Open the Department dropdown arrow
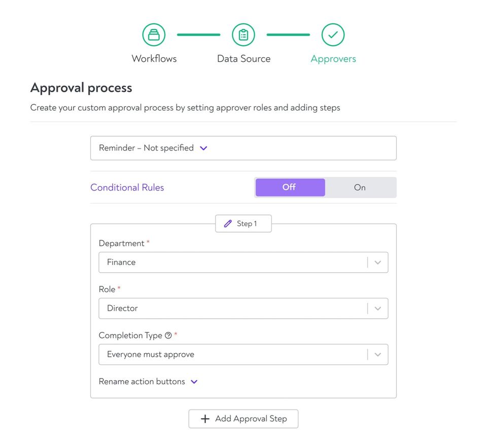The width and height of the screenshot is (487, 448). [377, 263]
